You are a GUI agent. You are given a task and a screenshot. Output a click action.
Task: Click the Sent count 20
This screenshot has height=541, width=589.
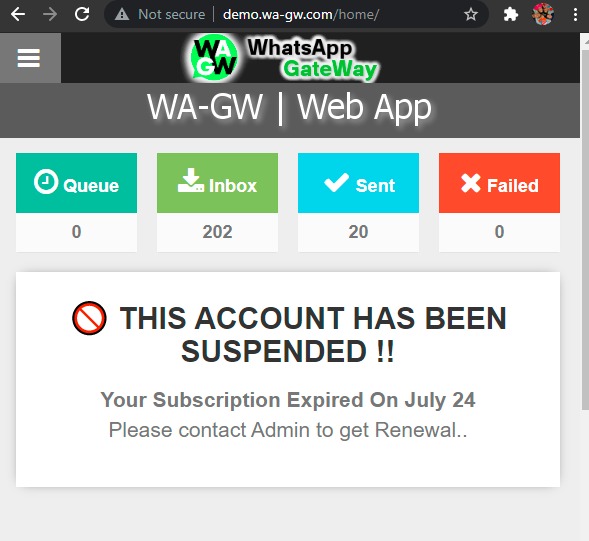coord(358,232)
